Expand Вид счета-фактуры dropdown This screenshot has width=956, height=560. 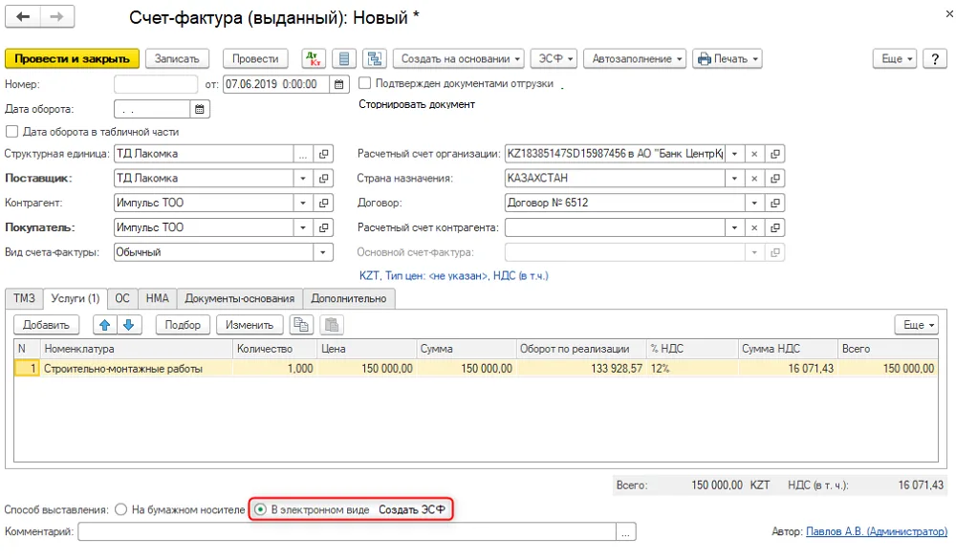(323, 252)
